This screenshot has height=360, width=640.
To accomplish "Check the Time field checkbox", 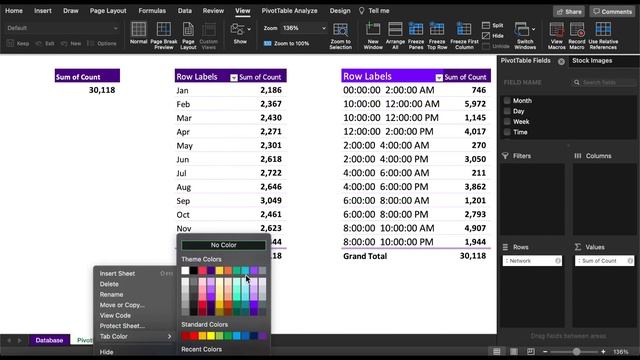I will point(507,132).
